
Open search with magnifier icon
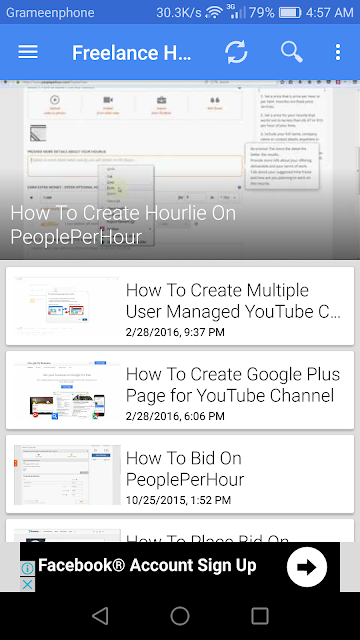tap(291, 52)
